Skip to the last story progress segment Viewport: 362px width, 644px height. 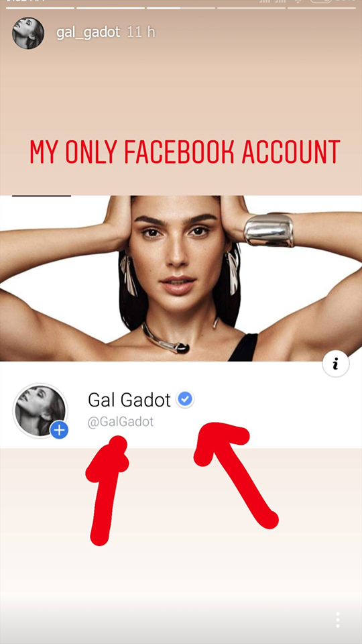(322, 7)
